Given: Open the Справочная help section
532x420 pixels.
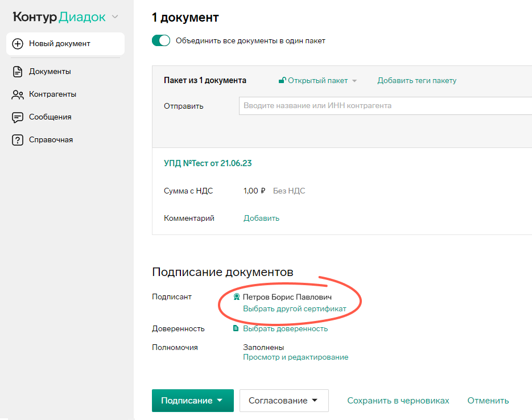Looking at the screenshot, I should click(51, 140).
